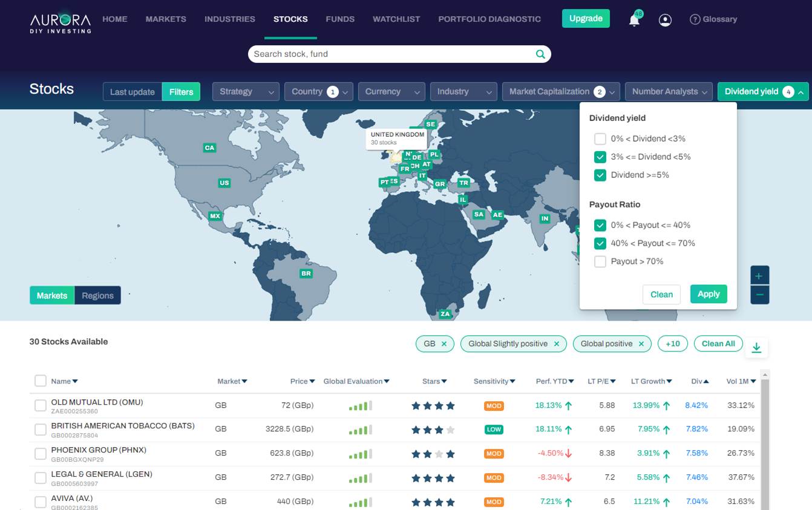Uncheck the 3% <= Dividend <5% option
The width and height of the screenshot is (812, 510).
coord(600,157)
